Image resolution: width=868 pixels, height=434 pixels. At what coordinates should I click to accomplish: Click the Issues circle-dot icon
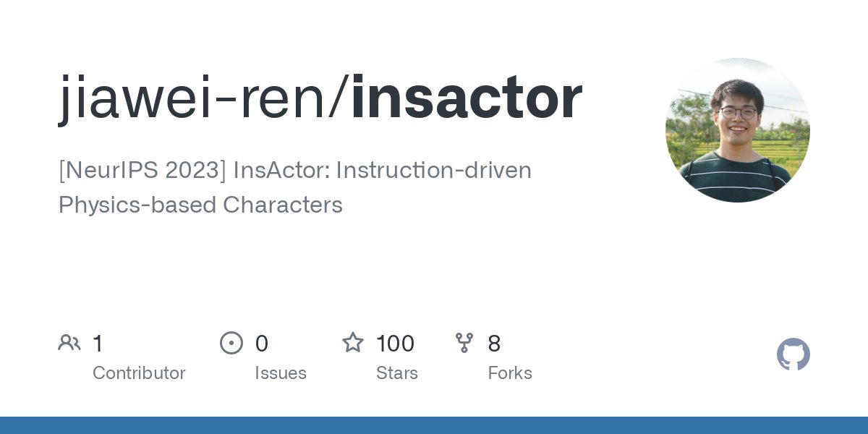point(231,343)
